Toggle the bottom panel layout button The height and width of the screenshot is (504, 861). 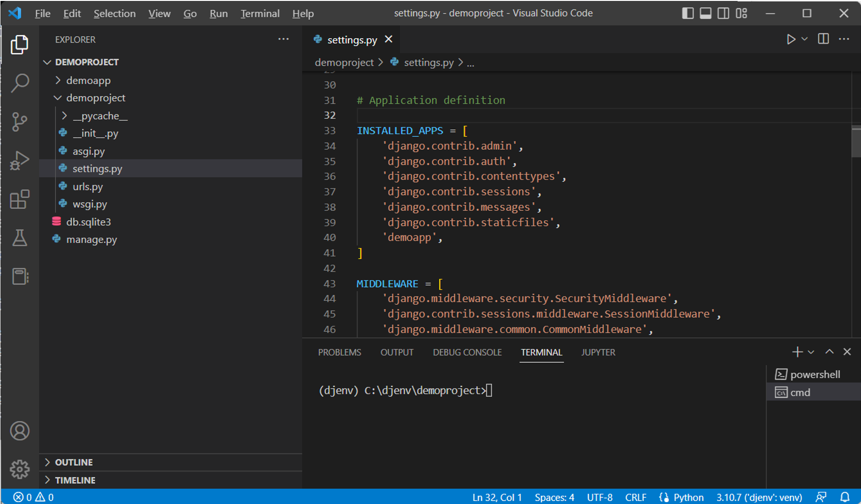point(705,13)
